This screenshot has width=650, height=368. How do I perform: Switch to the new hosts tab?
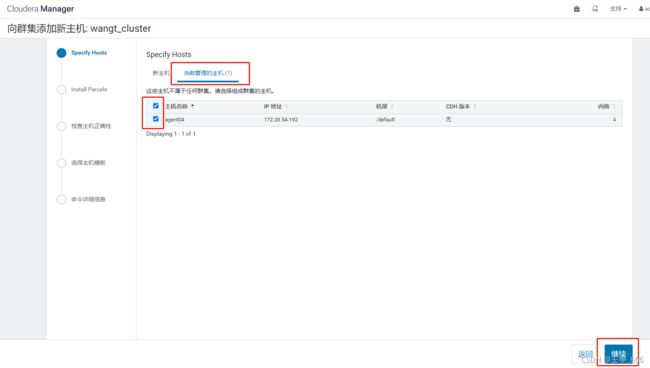161,73
